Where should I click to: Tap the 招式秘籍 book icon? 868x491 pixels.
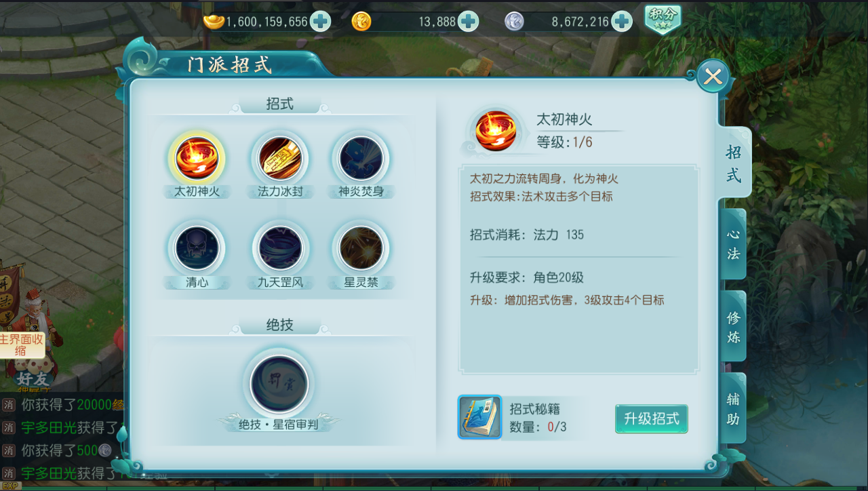479,417
